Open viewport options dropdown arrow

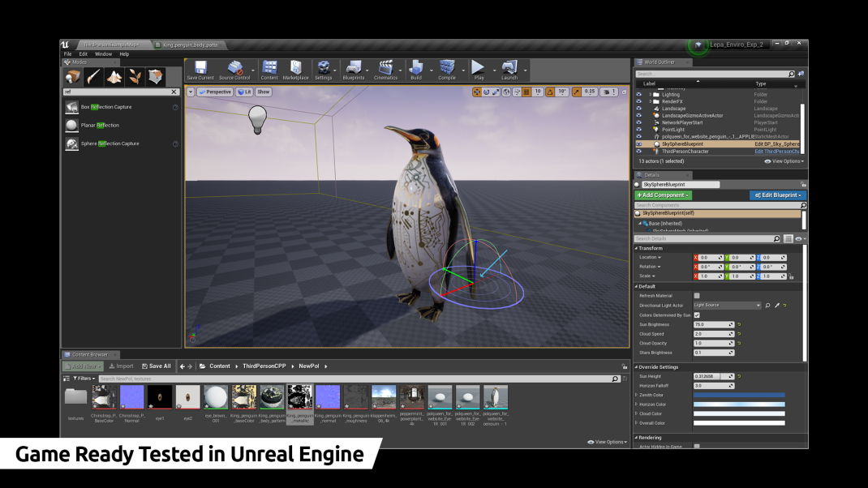191,92
